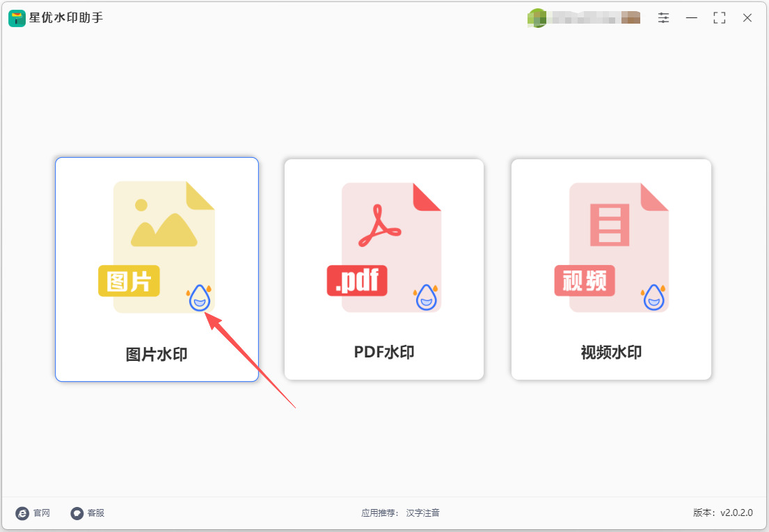
Task: Click the PDF水印 caption text
Action: point(384,352)
